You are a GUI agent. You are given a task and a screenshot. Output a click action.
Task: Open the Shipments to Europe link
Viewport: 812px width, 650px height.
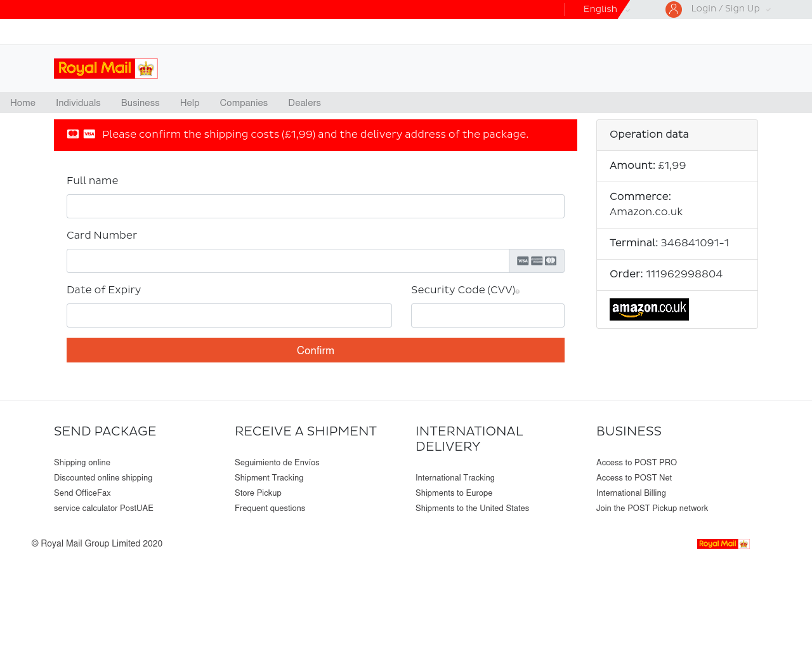pos(454,493)
